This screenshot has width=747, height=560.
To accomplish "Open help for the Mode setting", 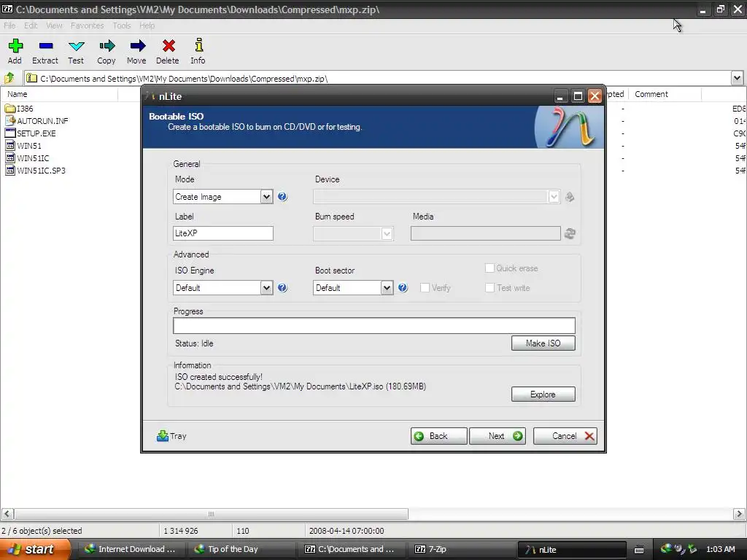I will (282, 196).
